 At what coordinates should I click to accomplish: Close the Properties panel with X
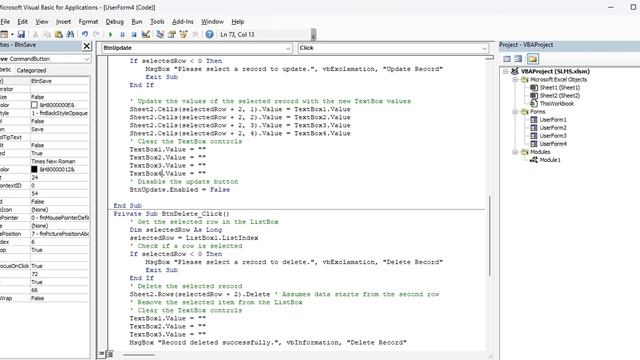(87, 46)
